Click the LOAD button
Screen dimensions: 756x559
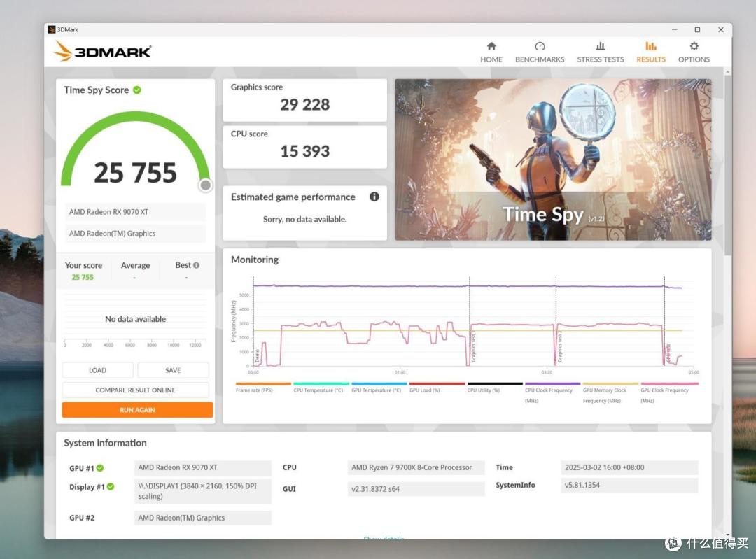click(x=97, y=370)
